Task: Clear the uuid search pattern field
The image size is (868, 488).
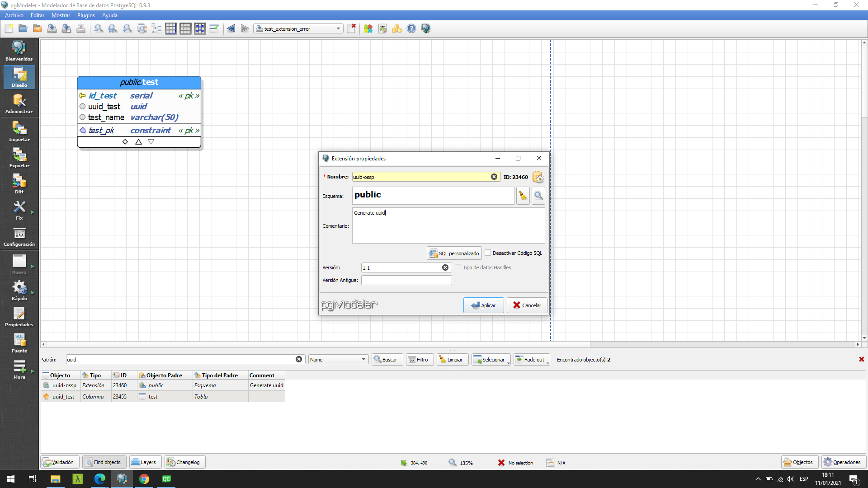Action: coord(298,359)
